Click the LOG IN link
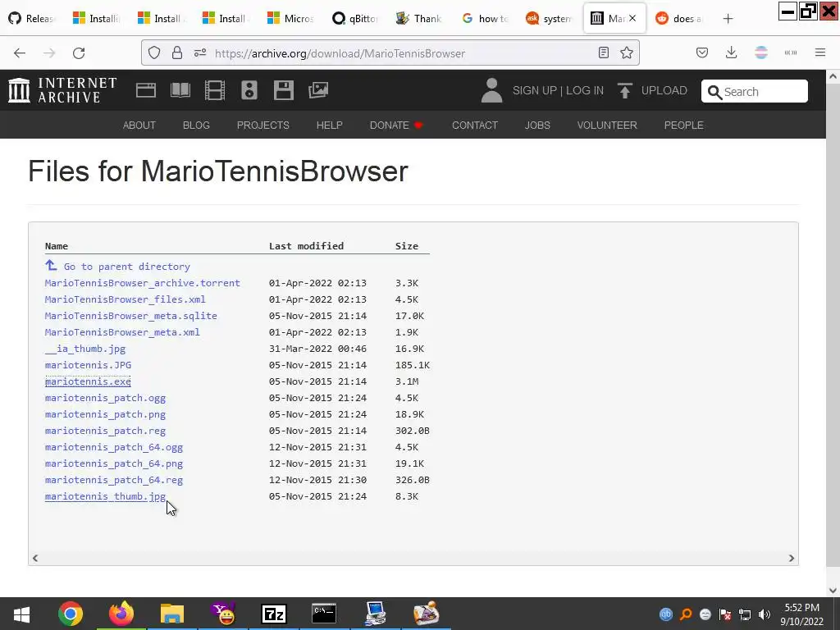 coord(584,90)
